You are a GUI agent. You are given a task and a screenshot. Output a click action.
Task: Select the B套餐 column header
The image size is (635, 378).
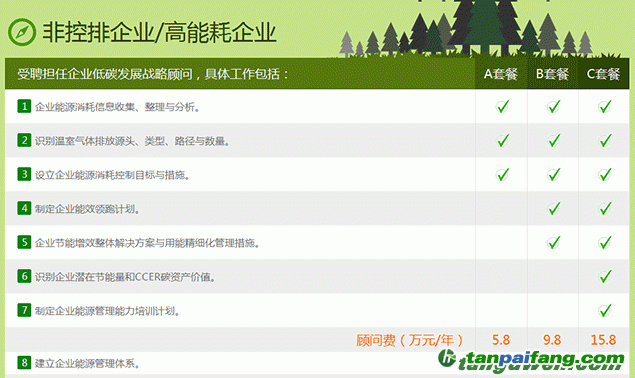[x=552, y=74]
